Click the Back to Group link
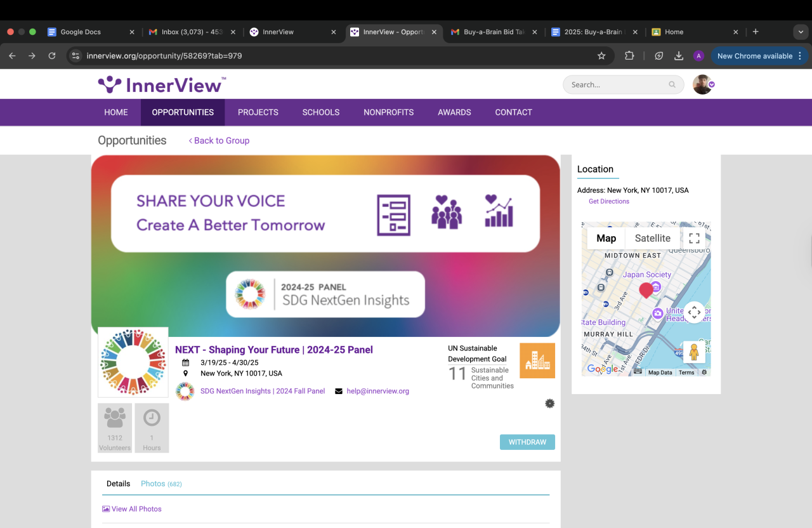Screen dimensions: 812x528 [x=219, y=141]
